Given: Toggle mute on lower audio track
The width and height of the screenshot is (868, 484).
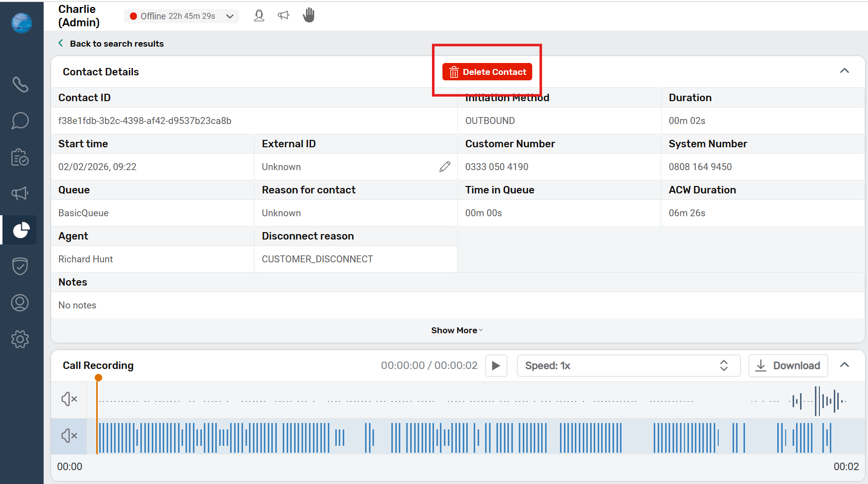Looking at the screenshot, I should click(69, 435).
